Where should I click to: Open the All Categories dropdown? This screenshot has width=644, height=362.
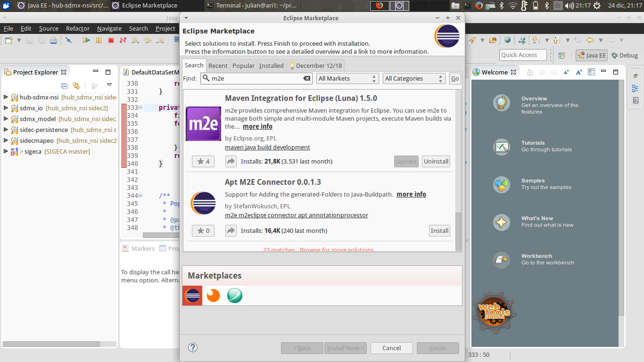click(414, 79)
